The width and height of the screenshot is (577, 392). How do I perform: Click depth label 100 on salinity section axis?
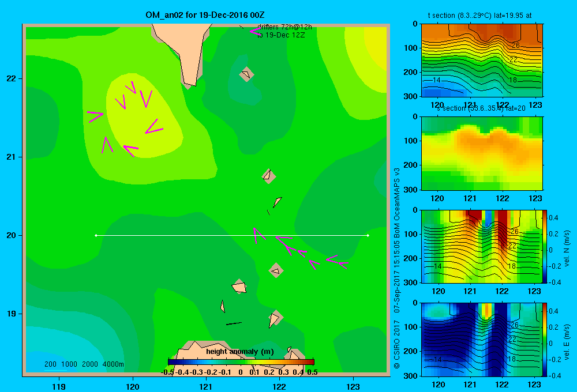410,141
